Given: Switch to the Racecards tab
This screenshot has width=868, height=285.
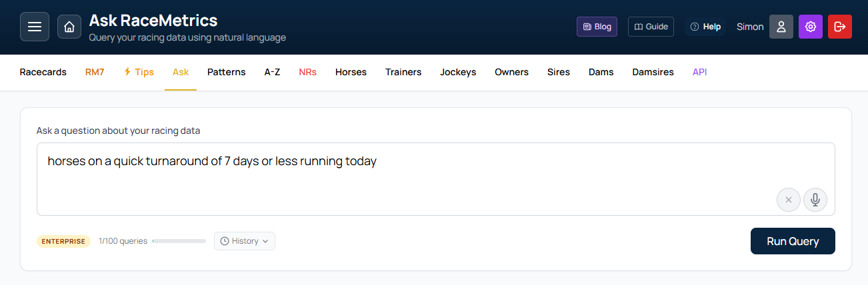Looking at the screenshot, I should pos(43,72).
